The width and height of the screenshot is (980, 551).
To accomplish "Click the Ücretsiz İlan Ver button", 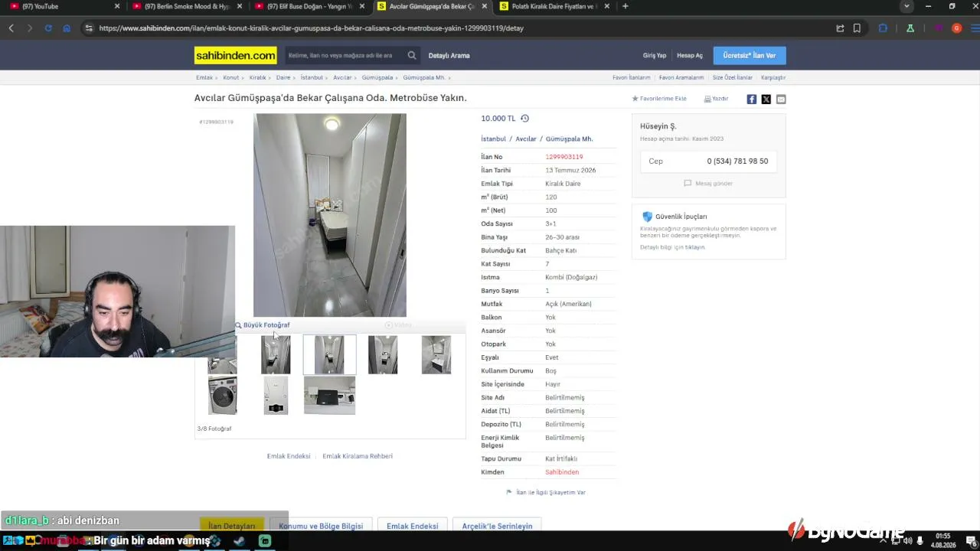I will 750,55.
